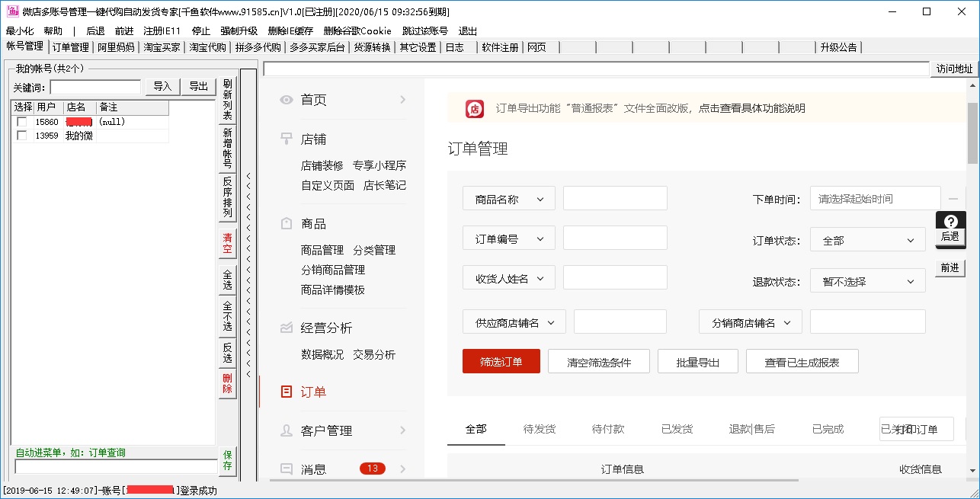Click the 导出 button in accounts panel
This screenshot has width=980, height=499.
[x=198, y=86]
